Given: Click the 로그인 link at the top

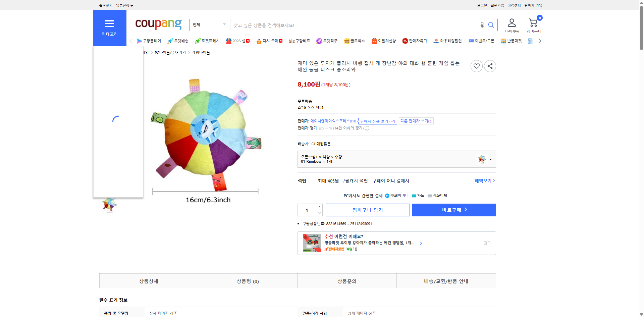Looking at the screenshot, I should coord(482,5).
